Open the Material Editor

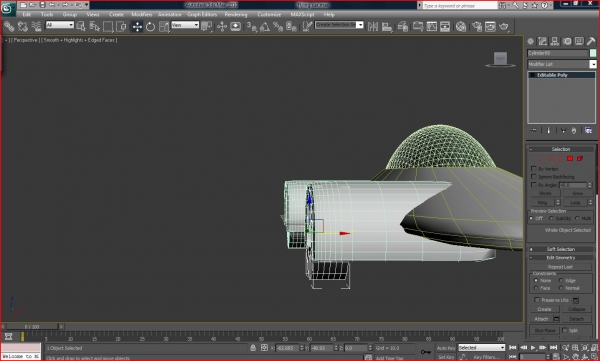click(x=461, y=26)
